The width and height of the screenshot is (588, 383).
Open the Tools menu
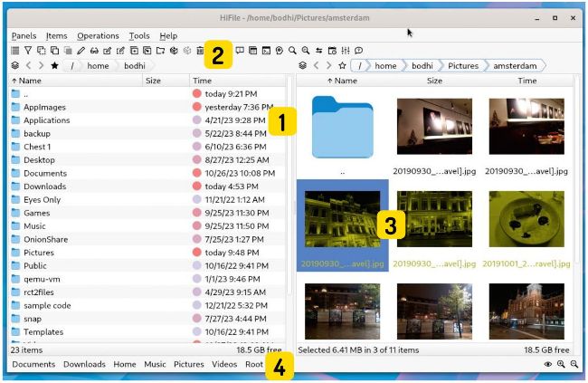[x=139, y=35]
